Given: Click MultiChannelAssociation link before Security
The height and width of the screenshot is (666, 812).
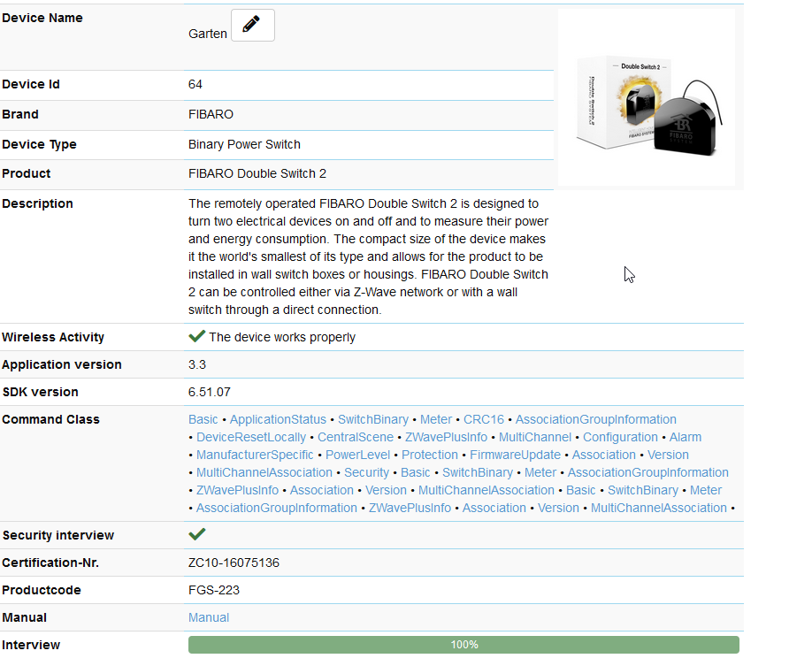Looking at the screenshot, I should click(x=264, y=472).
